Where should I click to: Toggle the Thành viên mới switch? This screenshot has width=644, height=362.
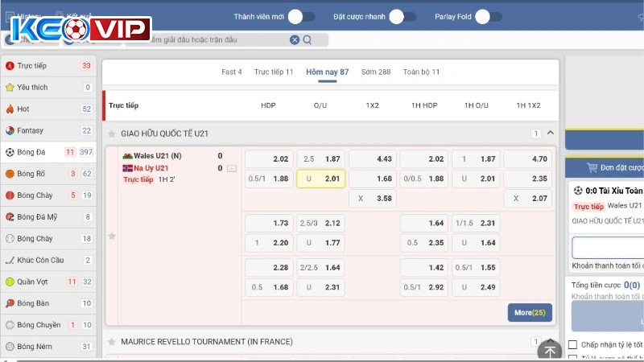click(301, 16)
